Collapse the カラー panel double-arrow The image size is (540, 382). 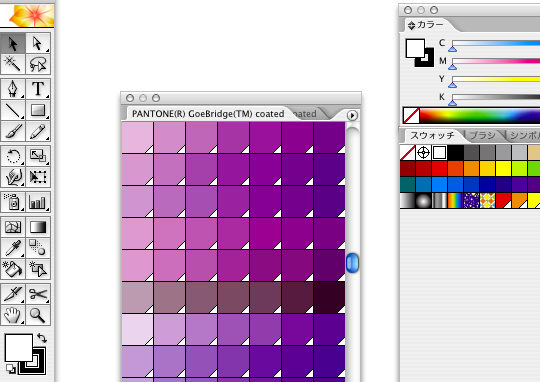click(411, 25)
